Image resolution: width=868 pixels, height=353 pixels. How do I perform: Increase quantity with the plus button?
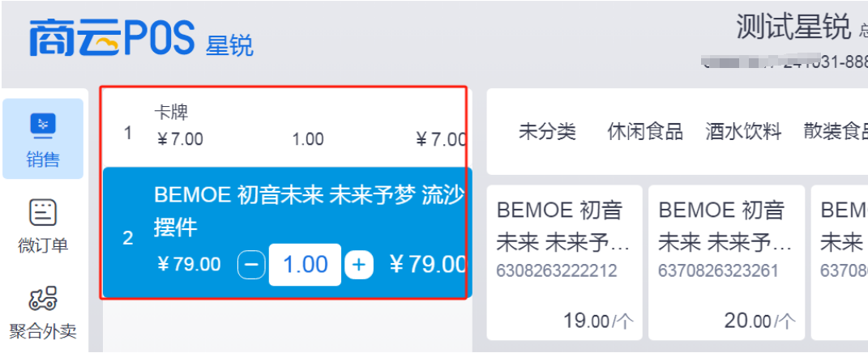point(359,265)
